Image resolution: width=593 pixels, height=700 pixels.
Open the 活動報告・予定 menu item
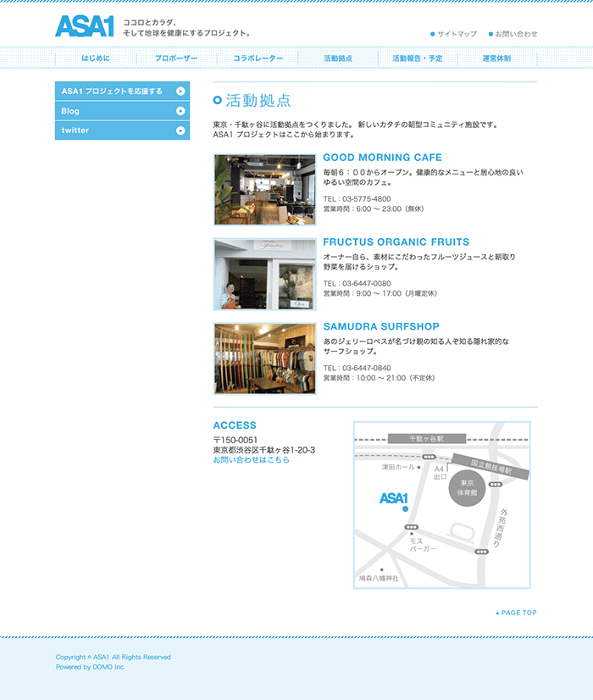click(417, 59)
